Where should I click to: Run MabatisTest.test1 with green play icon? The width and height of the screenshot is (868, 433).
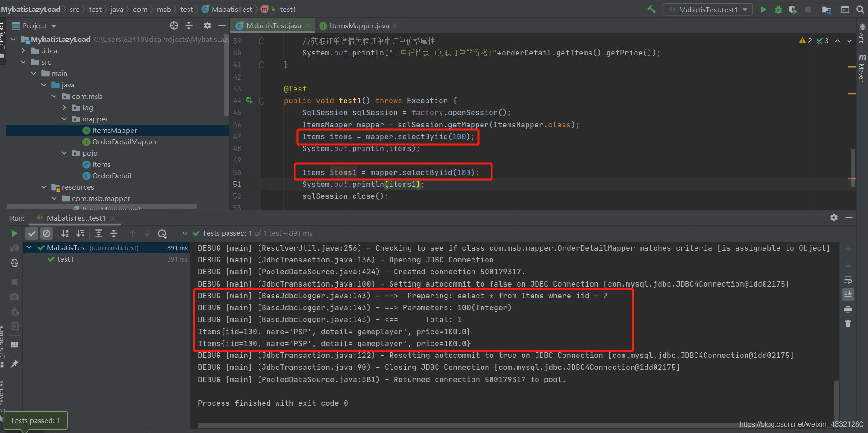tap(763, 9)
